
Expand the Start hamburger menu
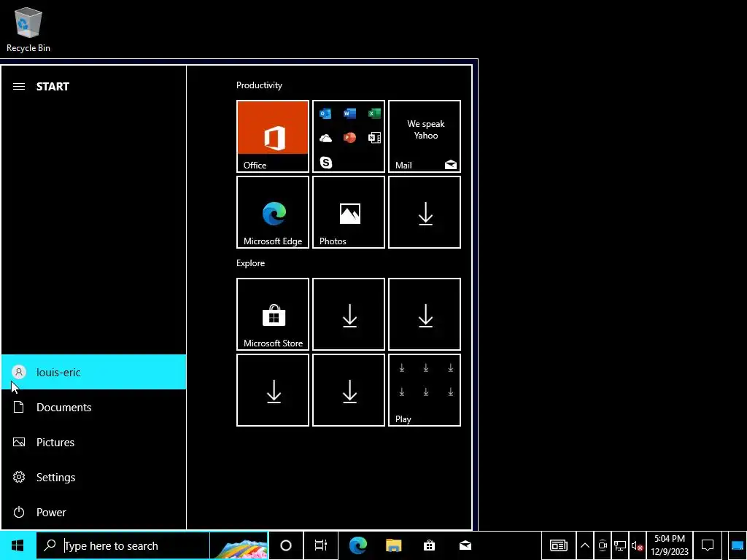[18, 86]
